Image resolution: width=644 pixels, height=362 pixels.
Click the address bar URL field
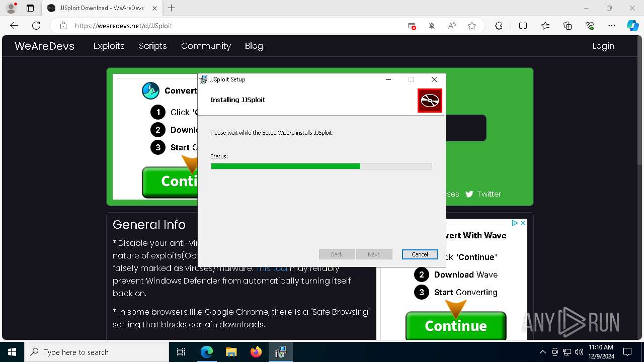click(x=236, y=26)
